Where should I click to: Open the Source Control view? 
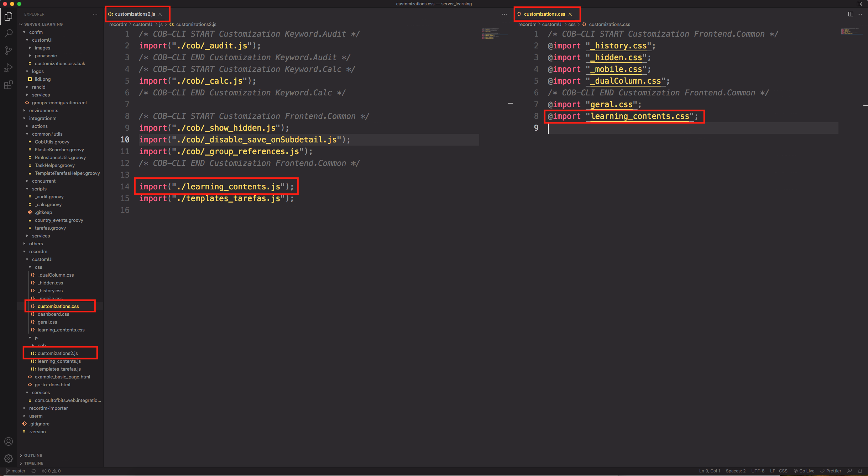tap(9, 51)
